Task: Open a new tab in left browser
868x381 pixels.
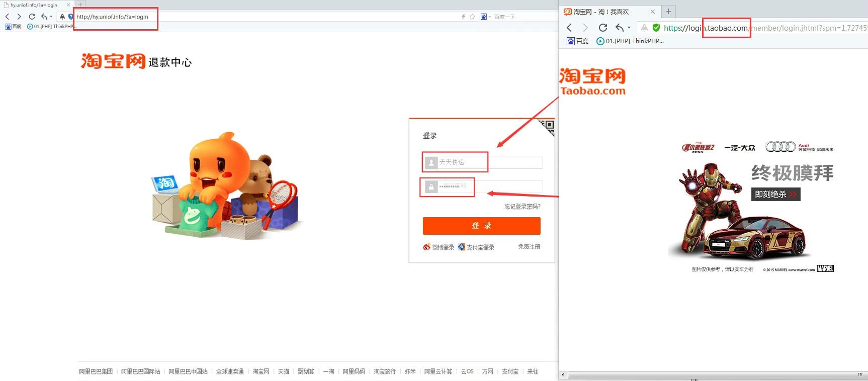Action: tap(80, 5)
